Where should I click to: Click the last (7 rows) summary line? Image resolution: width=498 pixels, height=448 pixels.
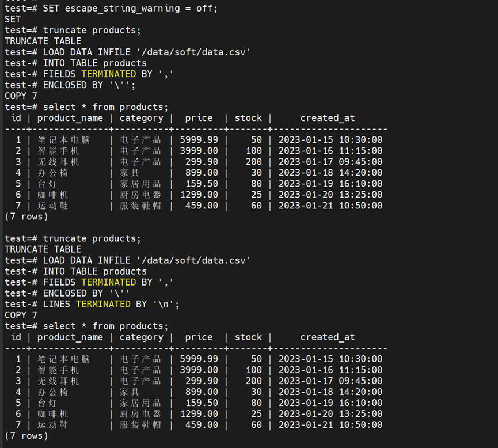click(x=26, y=436)
